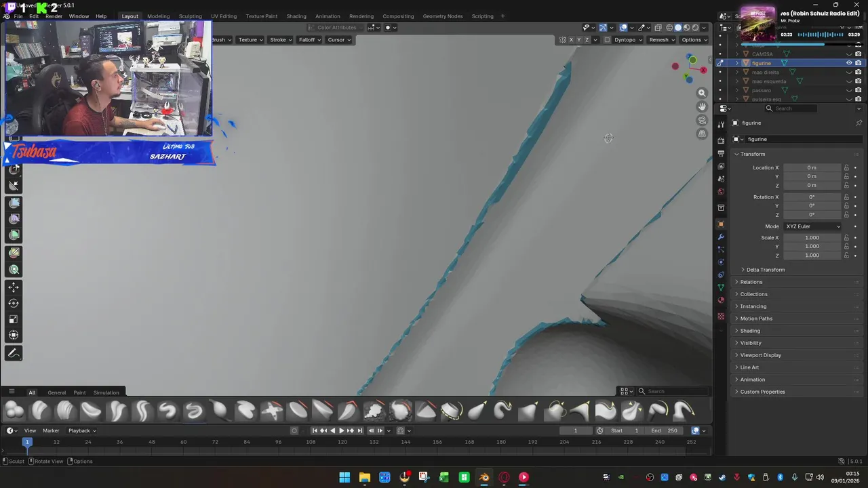Show the hidden passaro object
868x488 pixels.
849,90
